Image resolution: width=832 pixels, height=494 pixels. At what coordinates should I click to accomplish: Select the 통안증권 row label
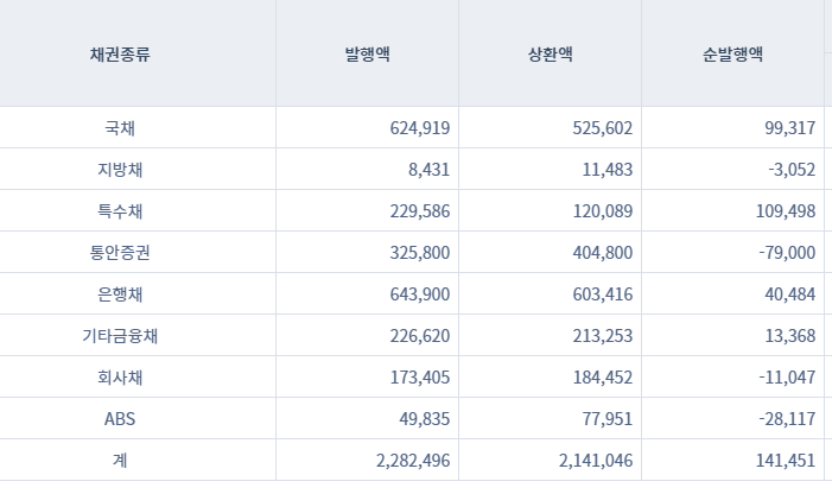[x=120, y=253]
